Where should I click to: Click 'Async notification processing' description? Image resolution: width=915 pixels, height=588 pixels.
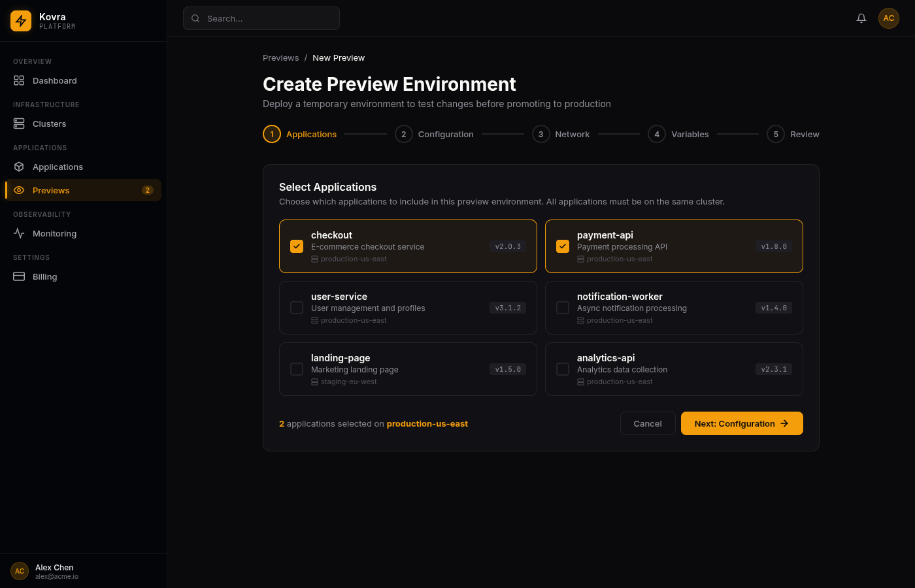(x=632, y=308)
